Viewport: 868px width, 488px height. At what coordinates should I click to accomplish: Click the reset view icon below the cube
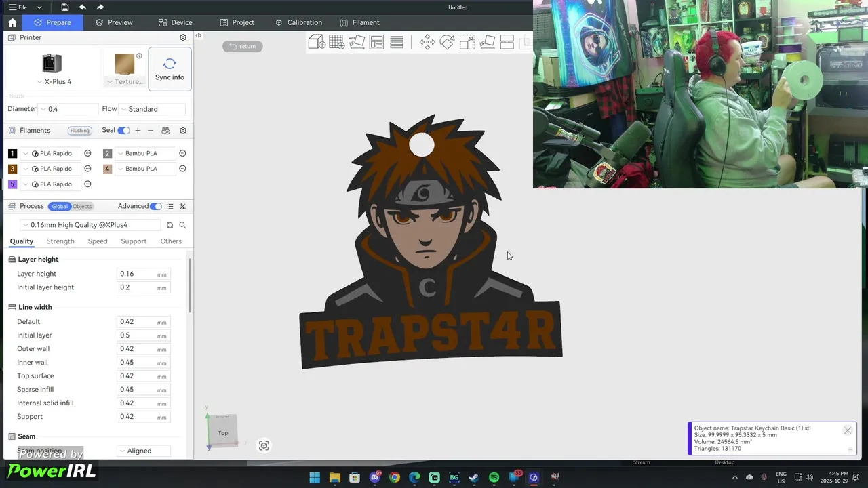264,445
